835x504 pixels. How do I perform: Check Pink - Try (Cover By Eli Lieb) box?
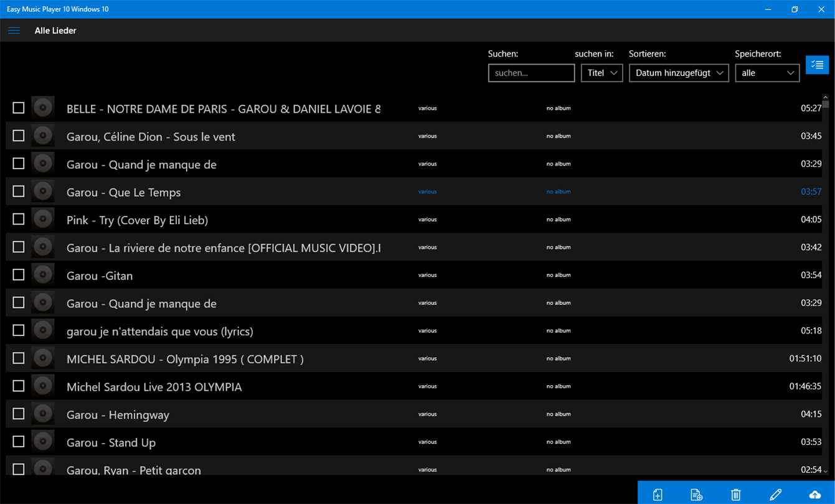(x=19, y=219)
